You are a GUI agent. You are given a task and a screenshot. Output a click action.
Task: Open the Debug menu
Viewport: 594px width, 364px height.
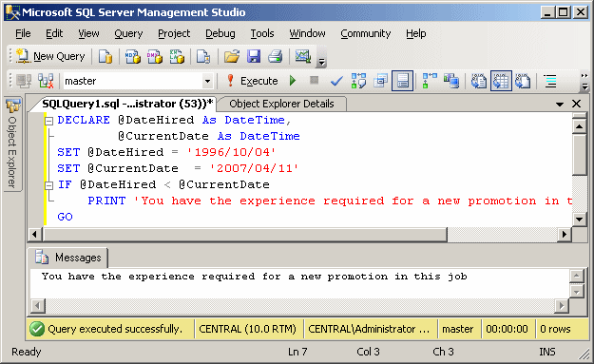coord(220,33)
